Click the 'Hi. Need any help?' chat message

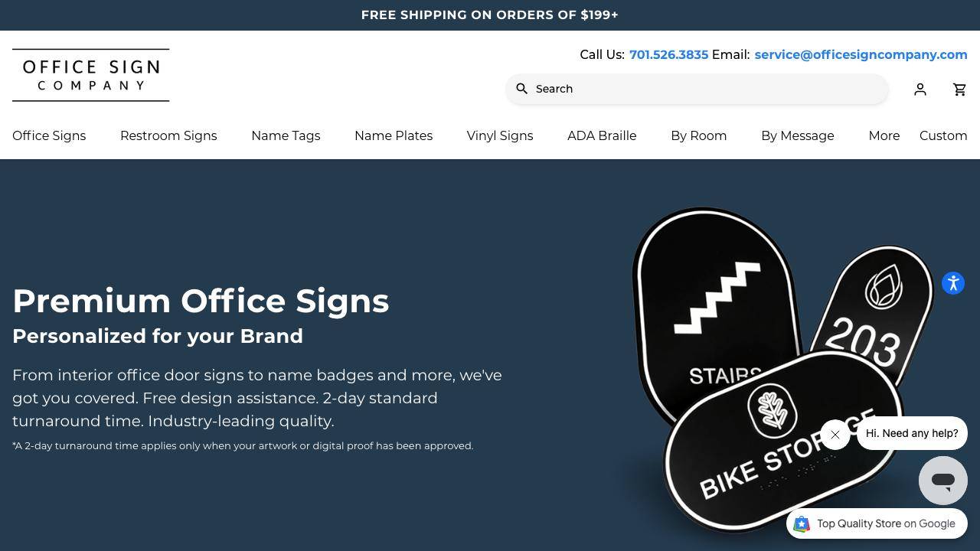point(912,433)
